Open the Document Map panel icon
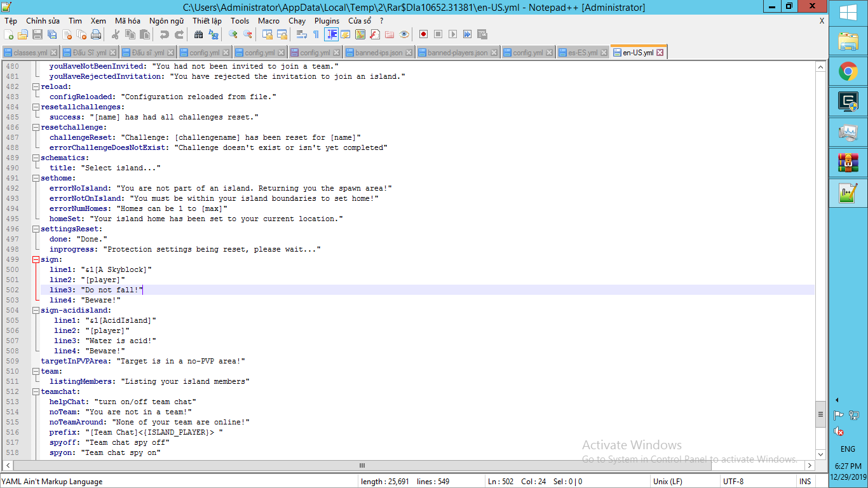Viewport: 868px width, 488px height. [360, 34]
